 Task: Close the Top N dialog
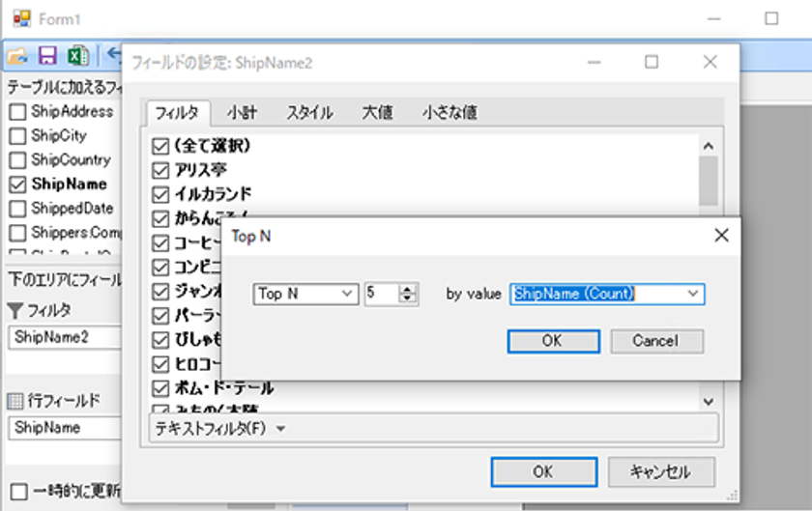(721, 236)
